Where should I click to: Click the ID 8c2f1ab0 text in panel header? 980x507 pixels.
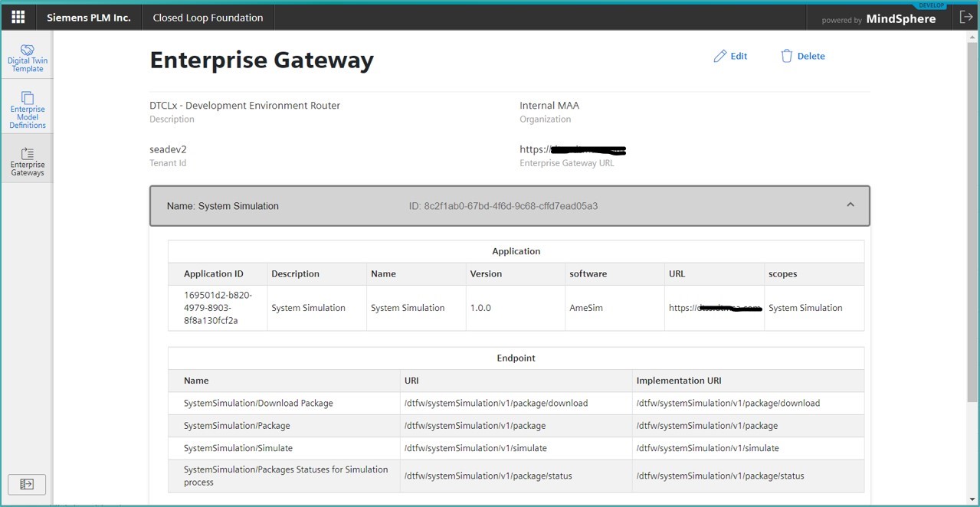(503, 206)
